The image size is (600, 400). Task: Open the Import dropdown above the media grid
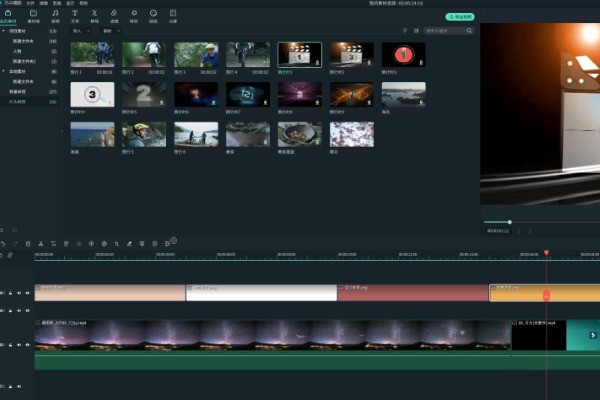(80, 31)
